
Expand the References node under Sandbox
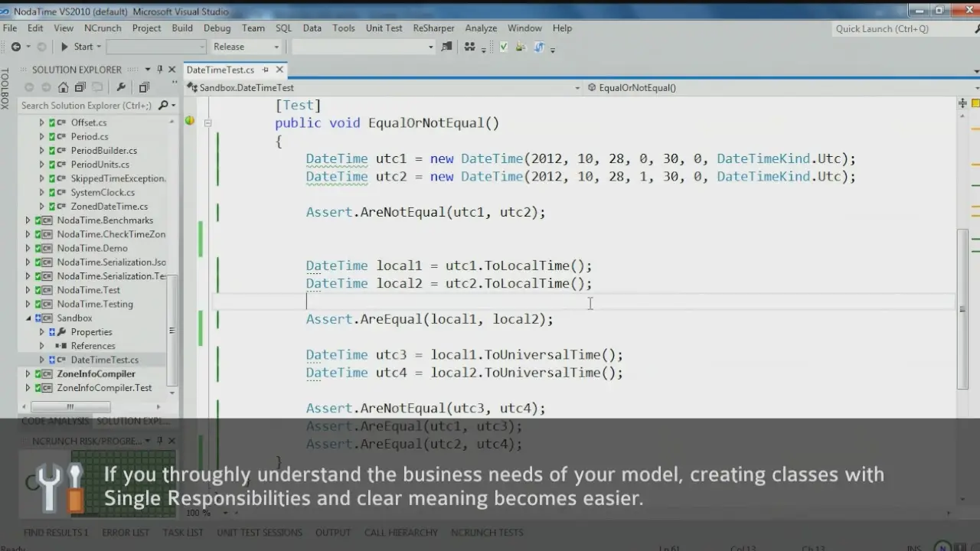click(x=42, y=346)
